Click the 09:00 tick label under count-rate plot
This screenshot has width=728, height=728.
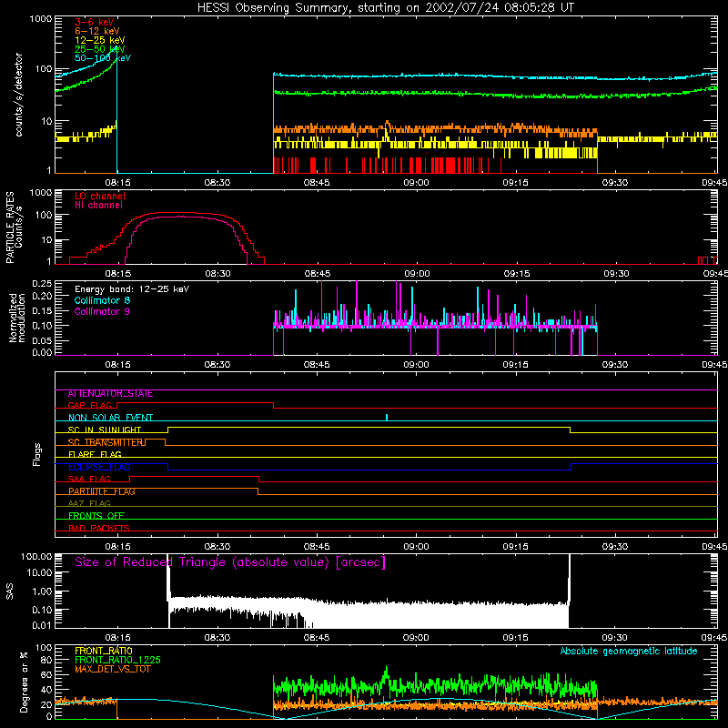click(416, 183)
